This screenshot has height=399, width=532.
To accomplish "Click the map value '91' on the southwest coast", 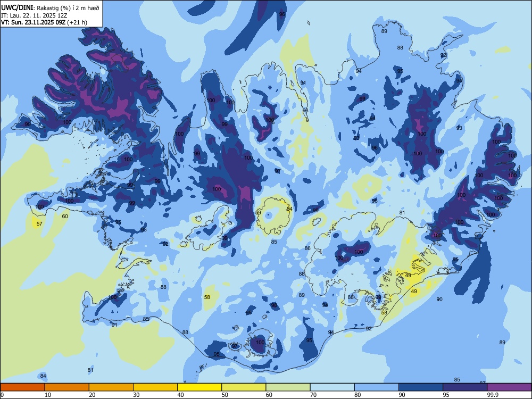I will pos(114,325).
